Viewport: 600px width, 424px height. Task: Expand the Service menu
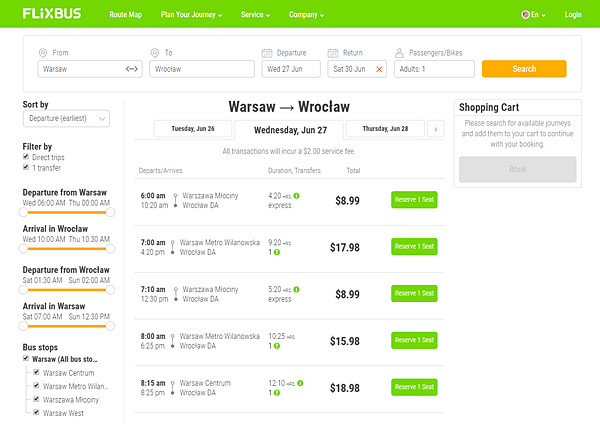(255, 15)
